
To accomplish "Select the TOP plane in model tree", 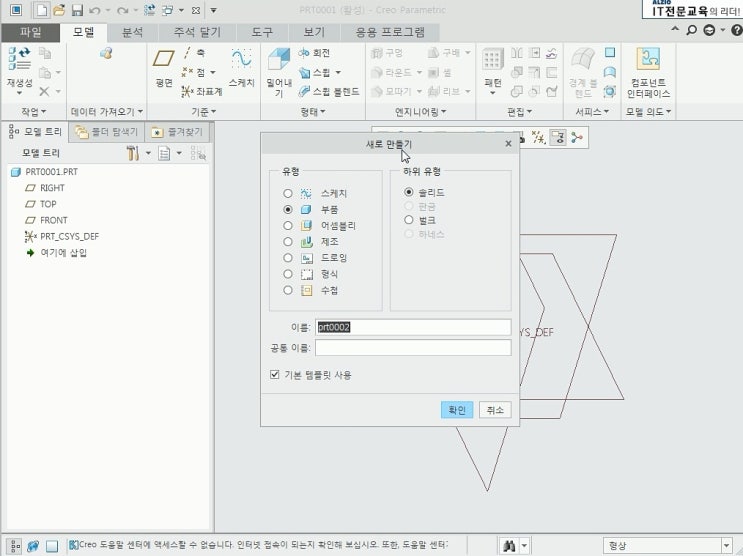I will coord(48,204).
